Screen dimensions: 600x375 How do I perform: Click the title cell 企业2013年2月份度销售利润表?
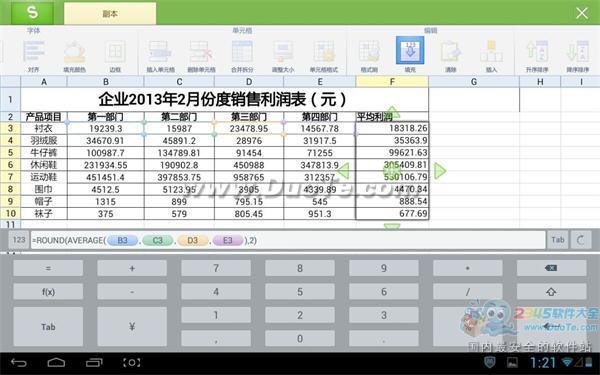(x=225, y=99)
